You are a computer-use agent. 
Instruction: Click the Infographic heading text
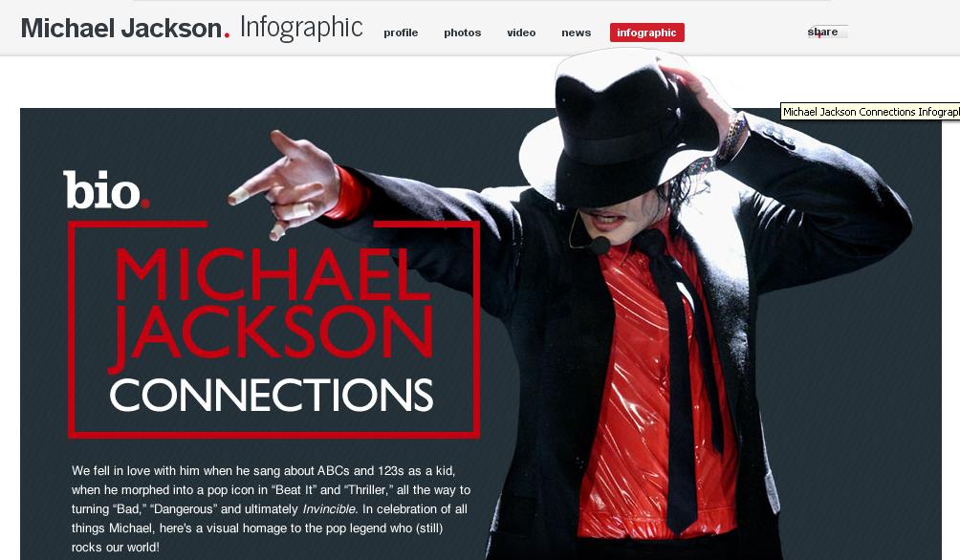pos(301,28)
